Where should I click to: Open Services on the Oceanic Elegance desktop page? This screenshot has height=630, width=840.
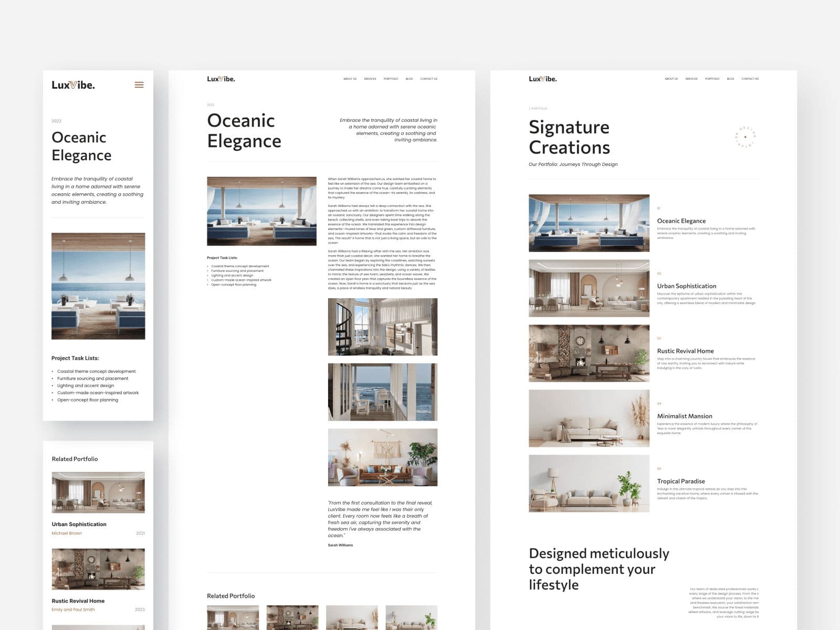pyautogui.click(x=370, y=79)
